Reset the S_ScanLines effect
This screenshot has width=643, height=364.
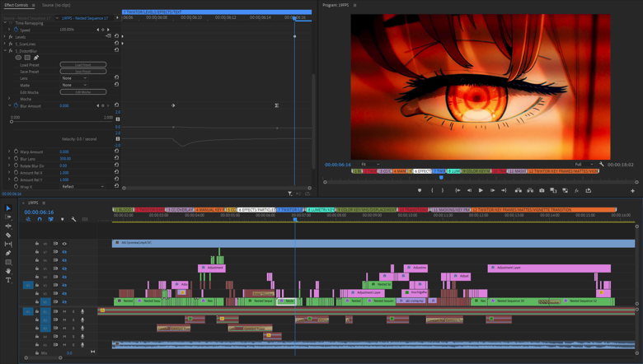(x=116, y=43)
